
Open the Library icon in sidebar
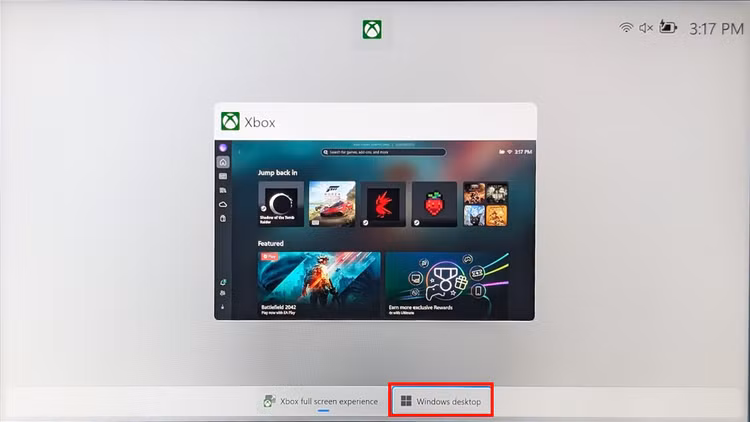pos(223,190)
